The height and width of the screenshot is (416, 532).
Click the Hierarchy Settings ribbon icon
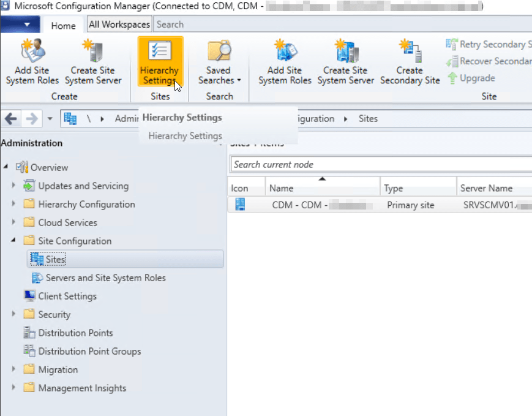[160, 61]
